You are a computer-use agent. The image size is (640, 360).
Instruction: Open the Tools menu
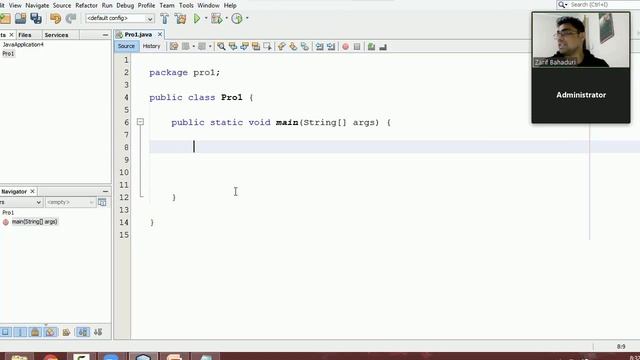186,5
